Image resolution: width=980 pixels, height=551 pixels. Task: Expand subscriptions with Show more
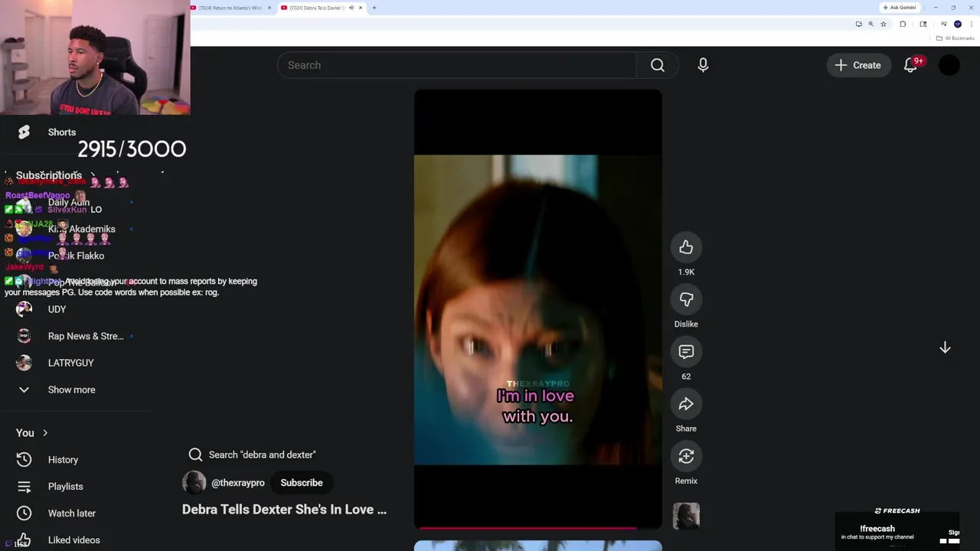tap(71, 390)
